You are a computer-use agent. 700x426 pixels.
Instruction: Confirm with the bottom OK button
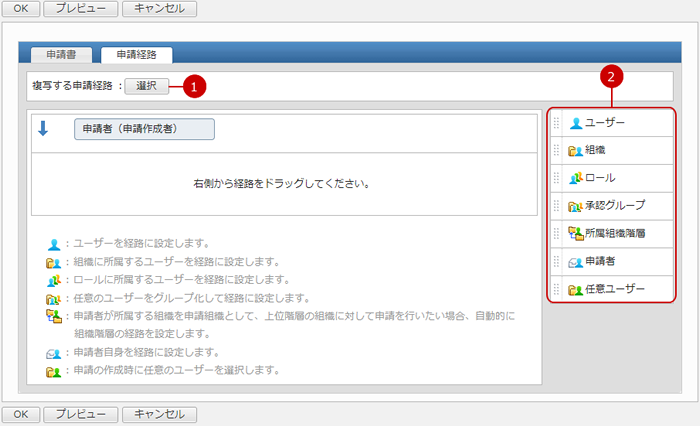coord(22,413)
